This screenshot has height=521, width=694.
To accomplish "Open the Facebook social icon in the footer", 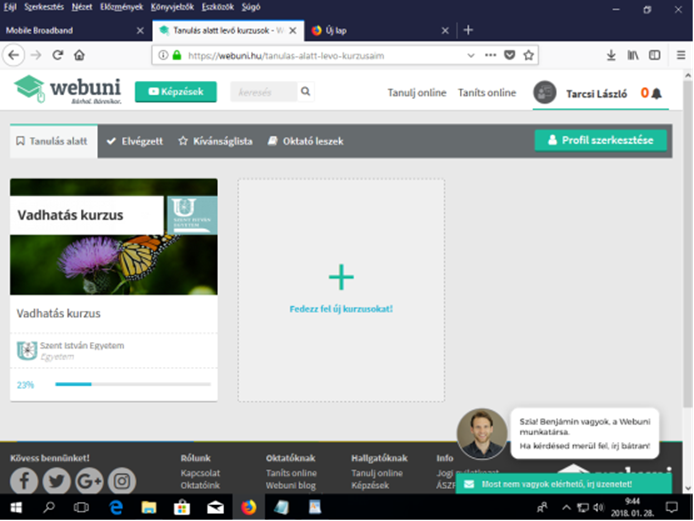I will (24, 481).
